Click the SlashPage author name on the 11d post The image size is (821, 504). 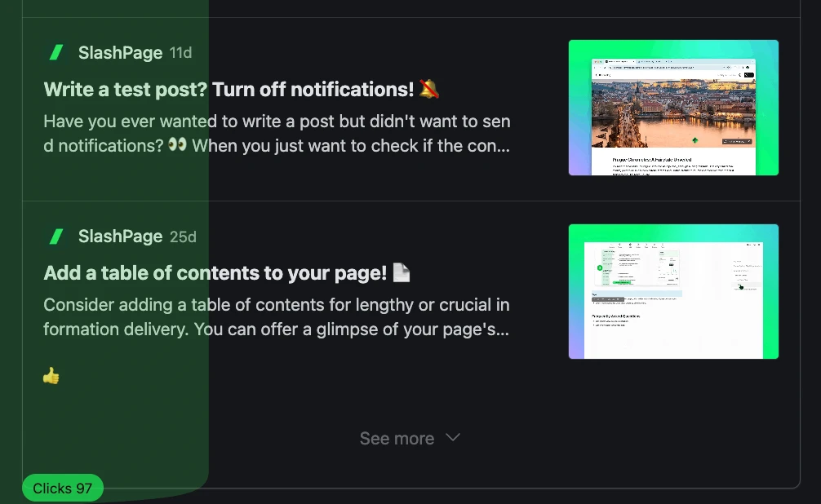[121, 53]
